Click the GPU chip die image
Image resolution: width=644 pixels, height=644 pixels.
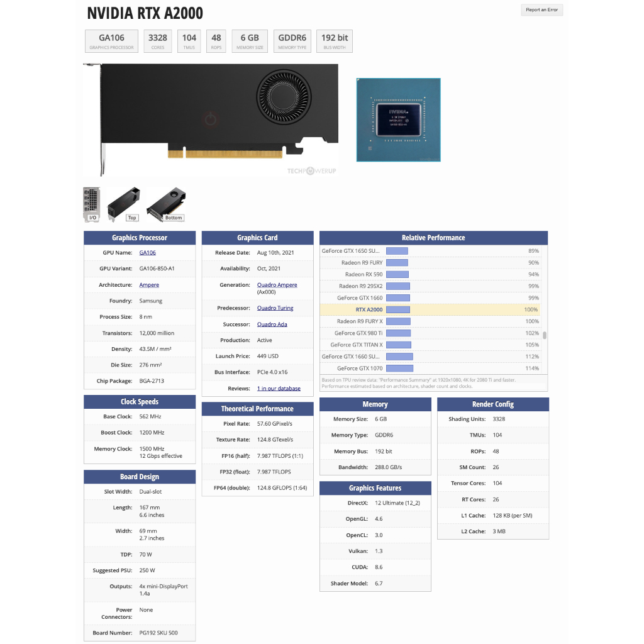(x=398, y=119)
